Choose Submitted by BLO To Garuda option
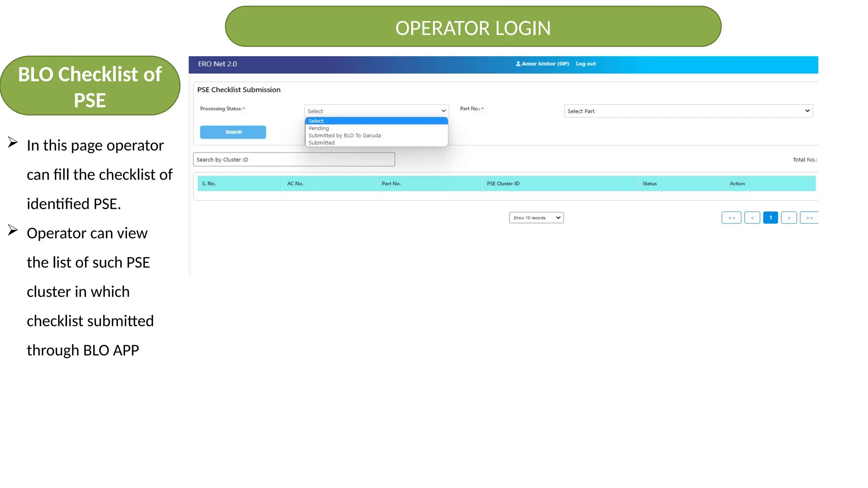 pos(345,136)
